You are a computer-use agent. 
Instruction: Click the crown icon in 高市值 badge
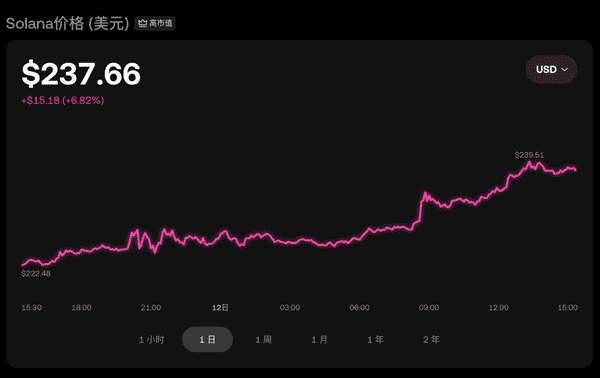click(x=142, y=23)
